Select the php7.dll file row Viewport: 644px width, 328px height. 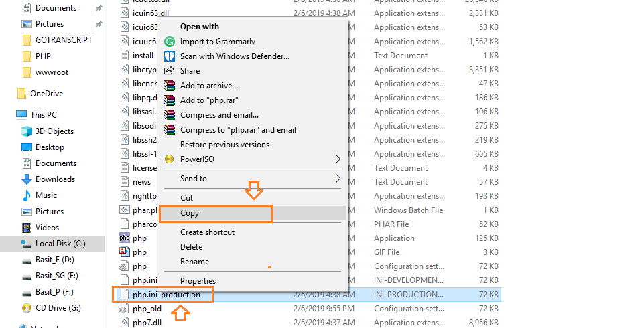[x=147, y=323]
